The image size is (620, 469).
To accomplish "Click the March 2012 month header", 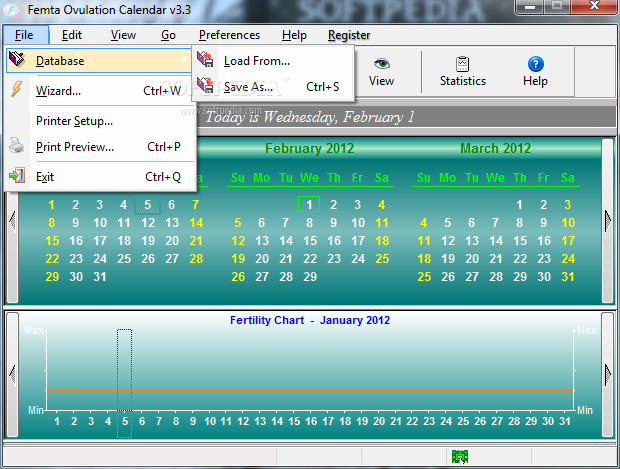I will coord(495,148).
